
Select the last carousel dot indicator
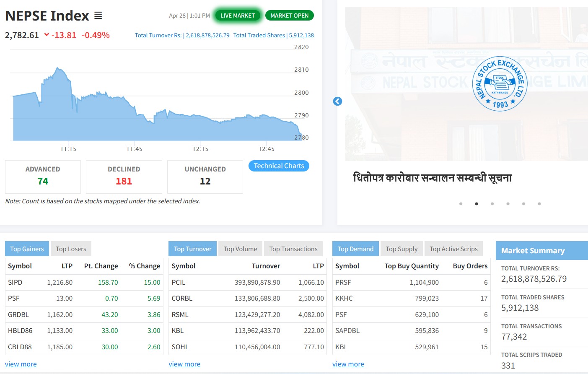click(539, 204)
